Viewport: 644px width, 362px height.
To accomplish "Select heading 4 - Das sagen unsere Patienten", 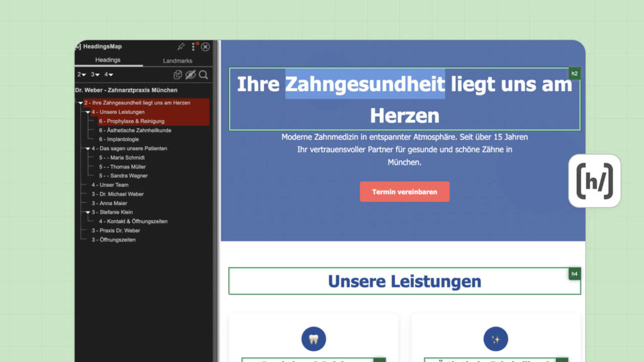I will (x=129, y=148).
